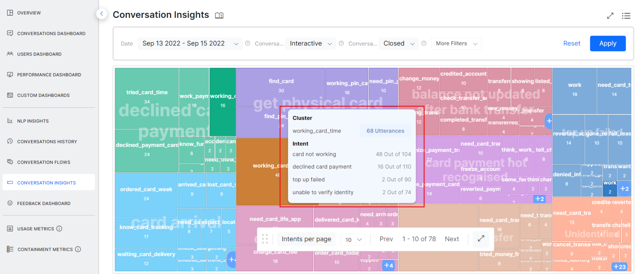Expand the More Filters dropdown

456,43
